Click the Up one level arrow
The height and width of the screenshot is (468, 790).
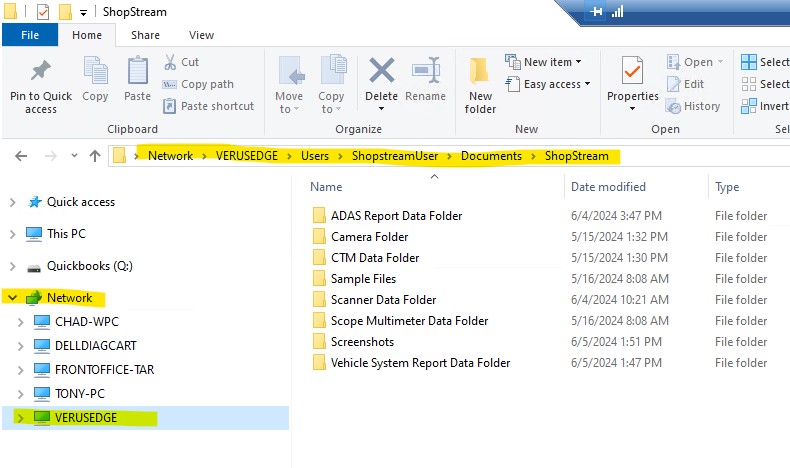(95, 156)
